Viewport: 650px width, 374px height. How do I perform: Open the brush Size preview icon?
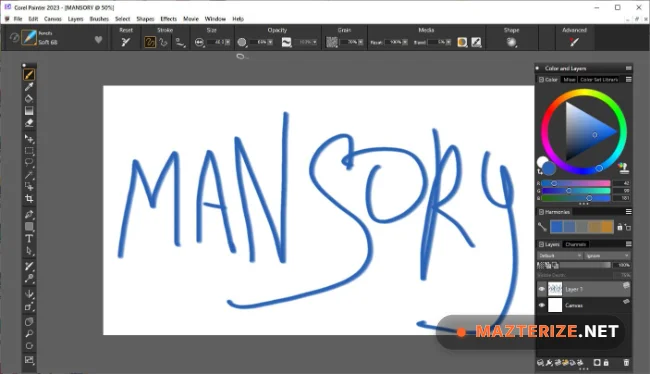(x=199, y=42)
